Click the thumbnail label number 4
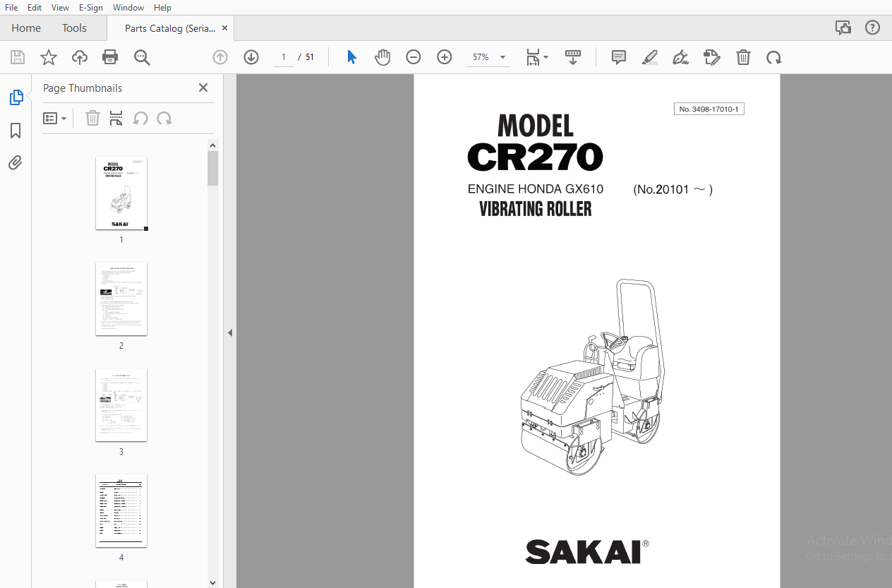Screen dimensions: 892x588 point(121,558)
